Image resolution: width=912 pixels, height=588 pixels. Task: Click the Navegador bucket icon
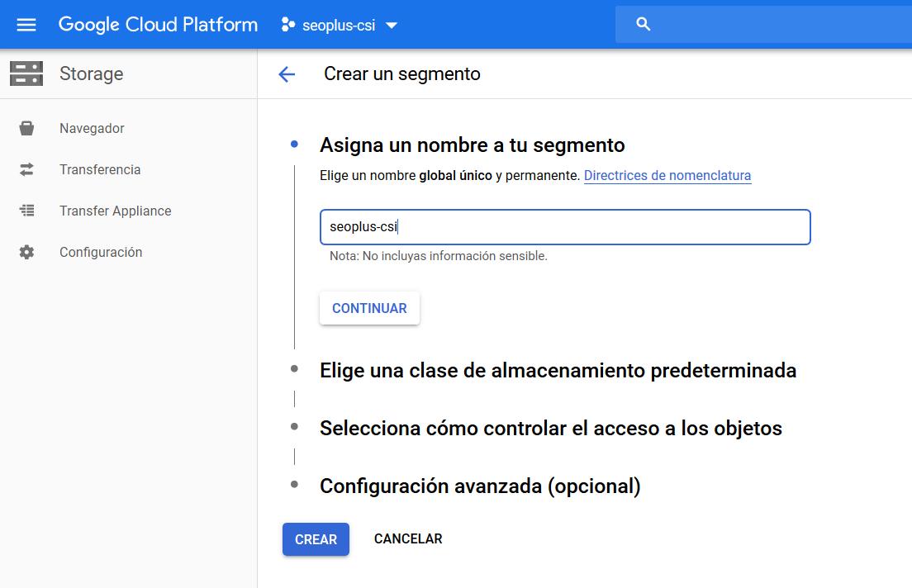pos(26,128)
